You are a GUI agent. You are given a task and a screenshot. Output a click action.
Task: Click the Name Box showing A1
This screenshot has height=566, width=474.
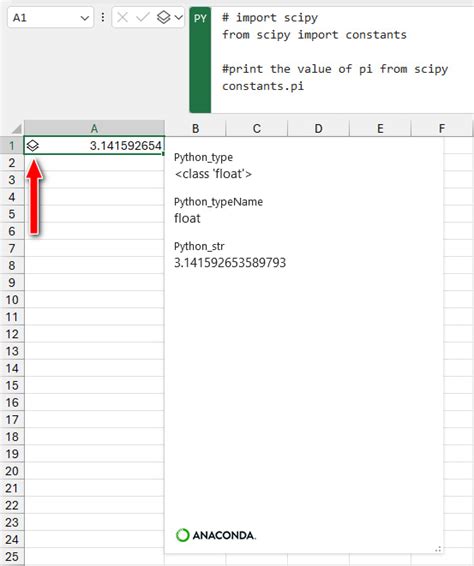[51, 17]
